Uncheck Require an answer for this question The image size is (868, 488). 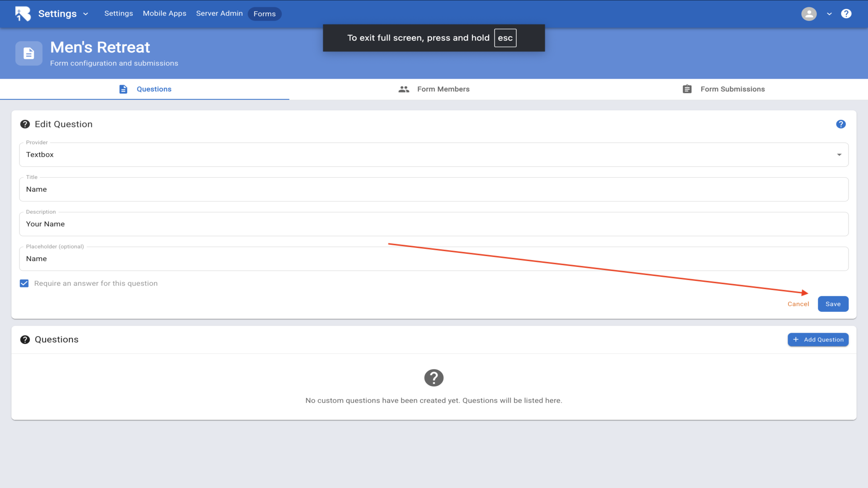click(24, 283)
